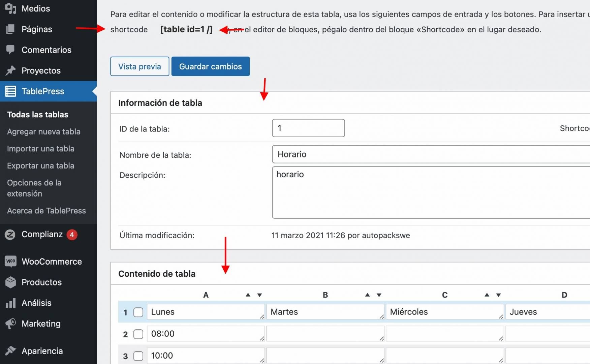This screenshot has height=364, width=590.
Task: Select the shortcode text [table id=1 /]
Action: [x=186, y=29]
